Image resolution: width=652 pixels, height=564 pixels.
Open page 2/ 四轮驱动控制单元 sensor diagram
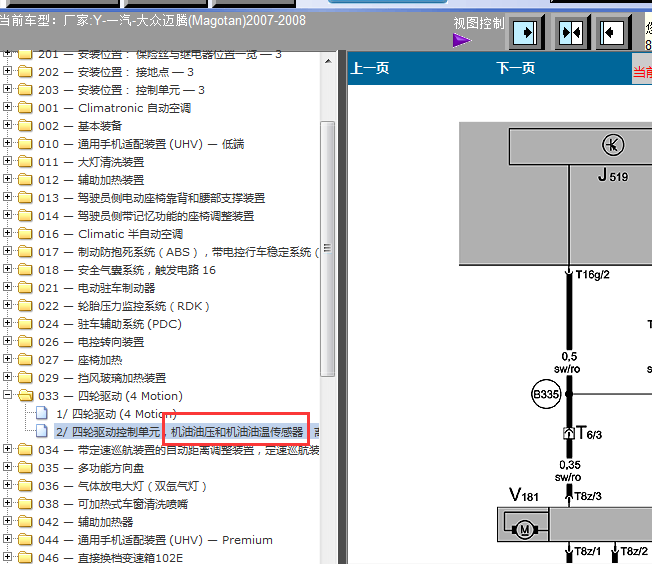coord(187,432)
